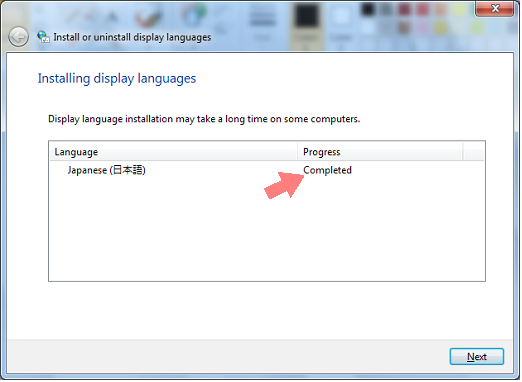Close the display languages wizard window
This screenshot has height=382, width=522.
coord(496,8)
